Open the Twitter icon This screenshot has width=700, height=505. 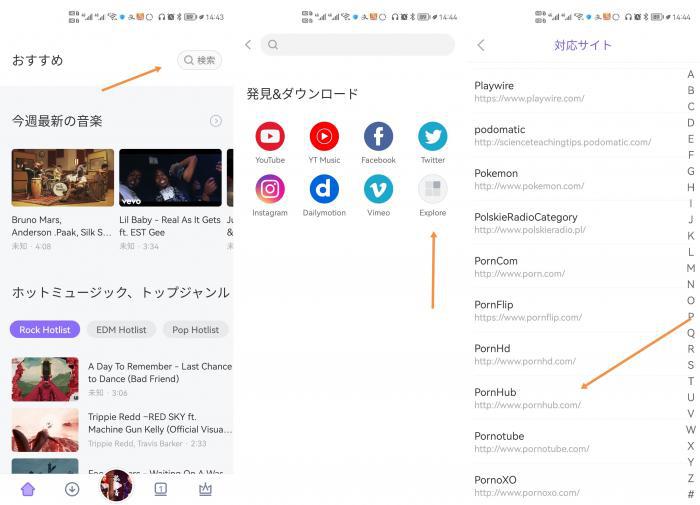(433, 136)
